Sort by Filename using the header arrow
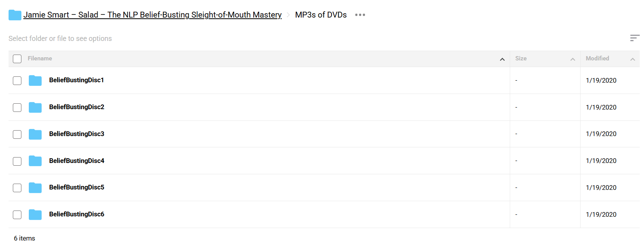This screenshot has height=246, width=644. 502,59
